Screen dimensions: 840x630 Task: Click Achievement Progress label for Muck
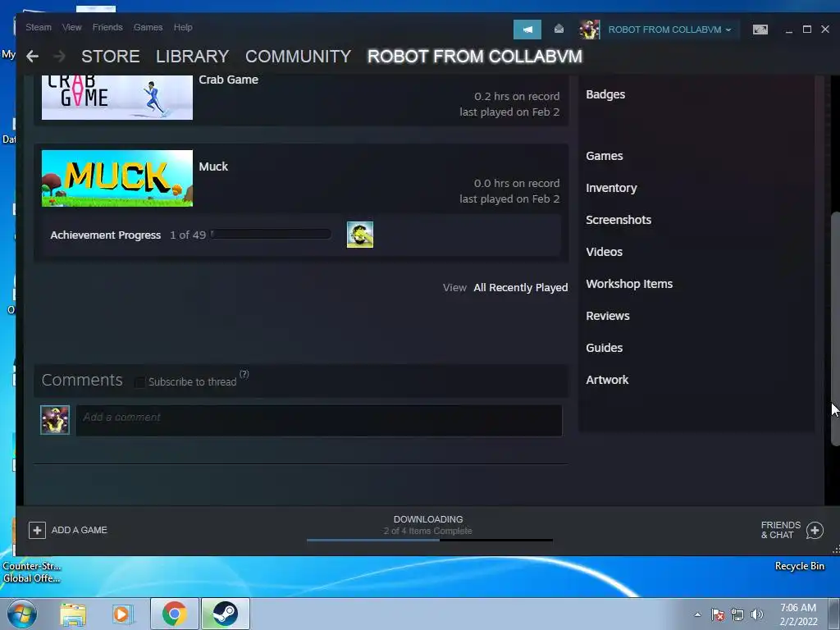click(106, 235)
